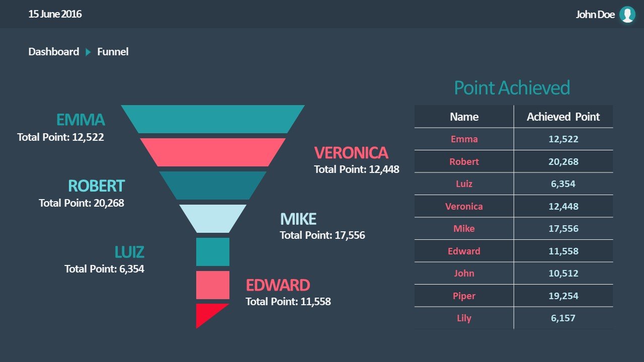This screenshot has width=644, height=362.
Task: Click the John Doe profile avatar icon
Action: 627,15
